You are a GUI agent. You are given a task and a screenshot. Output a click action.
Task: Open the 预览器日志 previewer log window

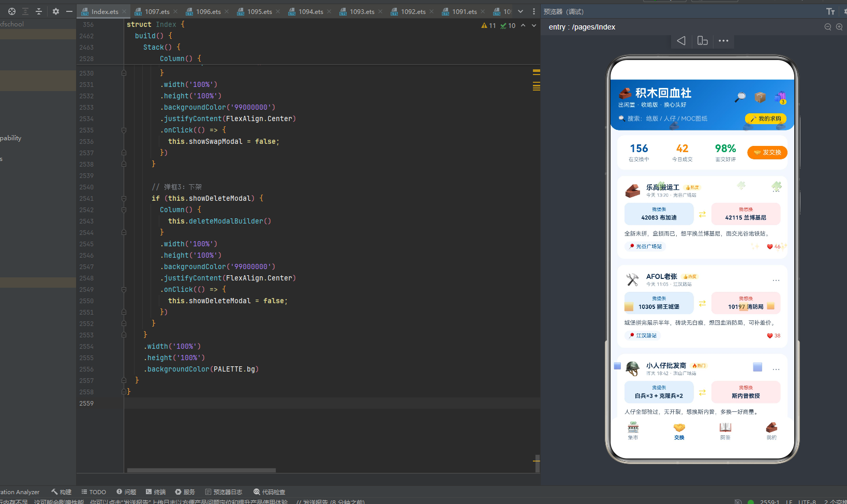(224, 492)
